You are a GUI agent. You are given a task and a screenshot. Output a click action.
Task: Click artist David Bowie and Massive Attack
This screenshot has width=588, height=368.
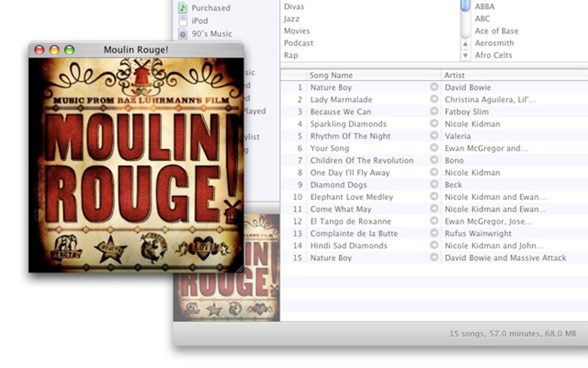[x=505, y=258]
